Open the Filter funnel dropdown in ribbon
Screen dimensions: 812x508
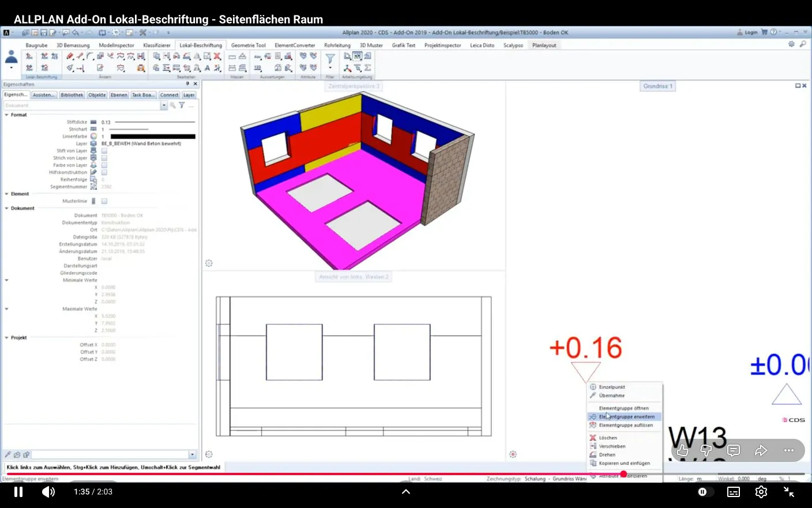click(x=330, y=67)
